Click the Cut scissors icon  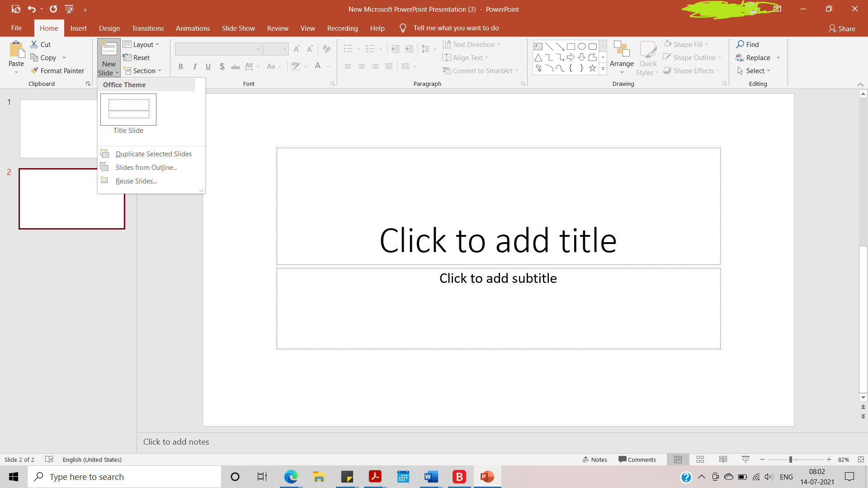click(34, 44)
